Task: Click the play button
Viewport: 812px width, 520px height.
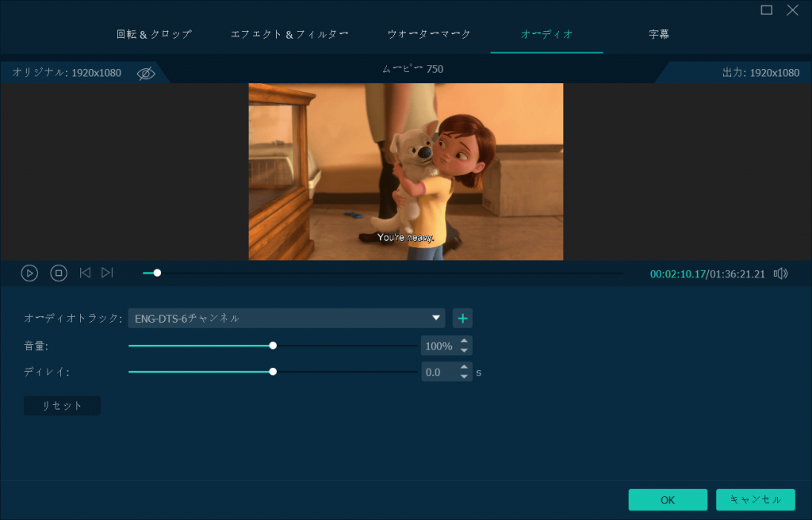Action: point(29,273)
